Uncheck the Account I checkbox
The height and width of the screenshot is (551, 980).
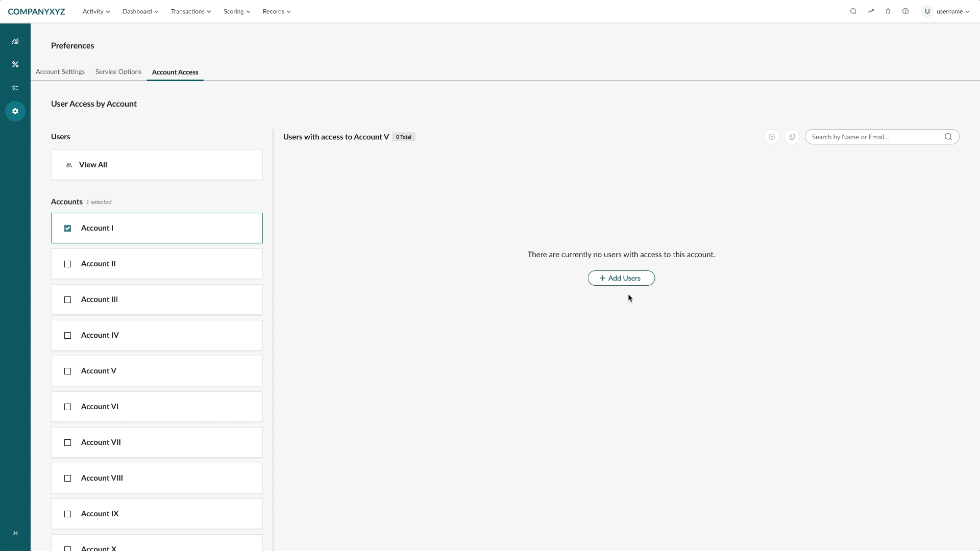click(67, 228)
